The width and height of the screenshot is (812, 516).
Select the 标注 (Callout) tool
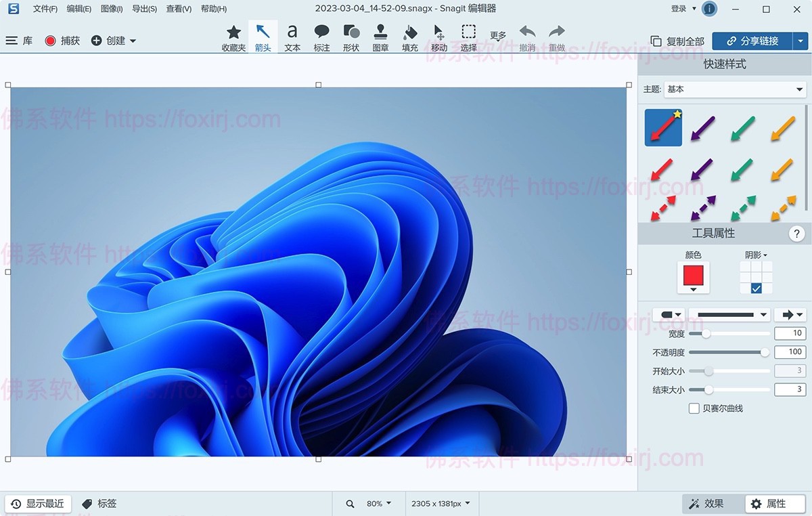[321, 37]
